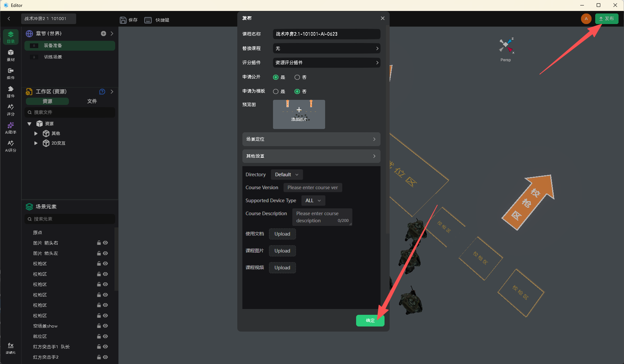Click the viewport orientation gizmo
The image size is (624, 364).
[506, 46]
